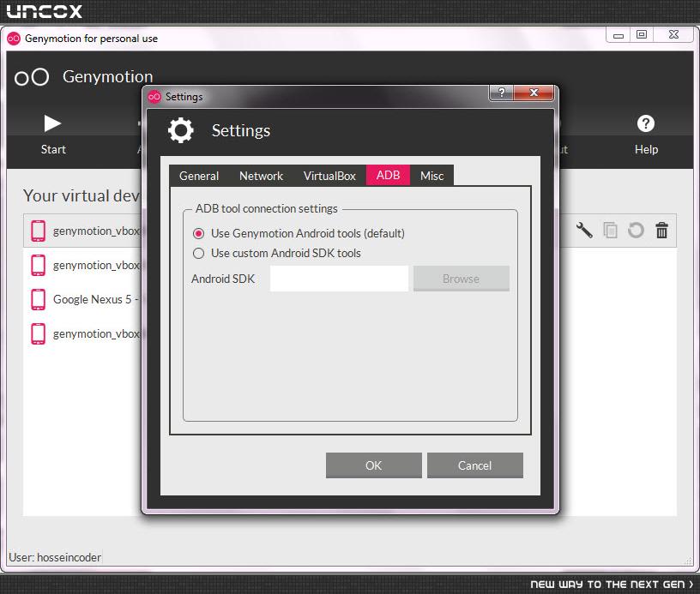700x594 pixels.
Task: Click the phone icon of first genymotion_vbox device
Action: click(38, 231)
